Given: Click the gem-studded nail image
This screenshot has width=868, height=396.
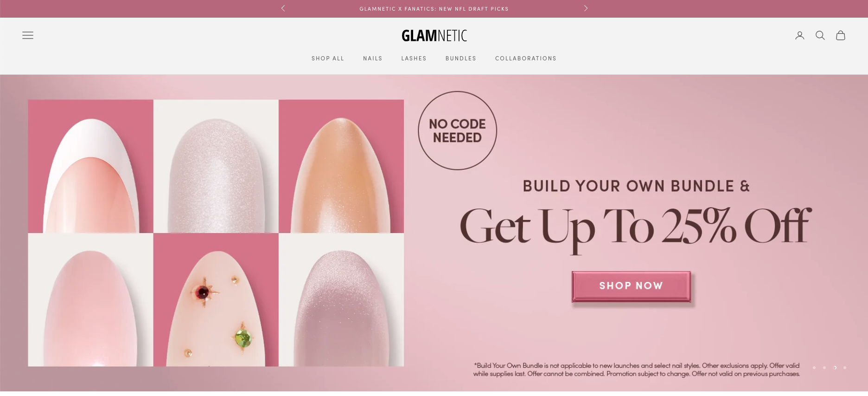Looking at the screenshot, I should pyautogui.click(x=216, y=300).
